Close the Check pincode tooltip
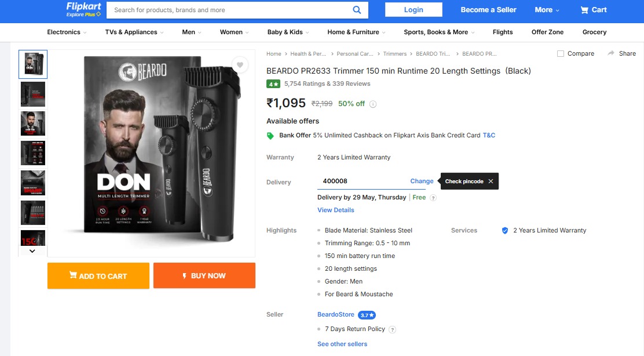The image size is (644, 356). point(491,181)
